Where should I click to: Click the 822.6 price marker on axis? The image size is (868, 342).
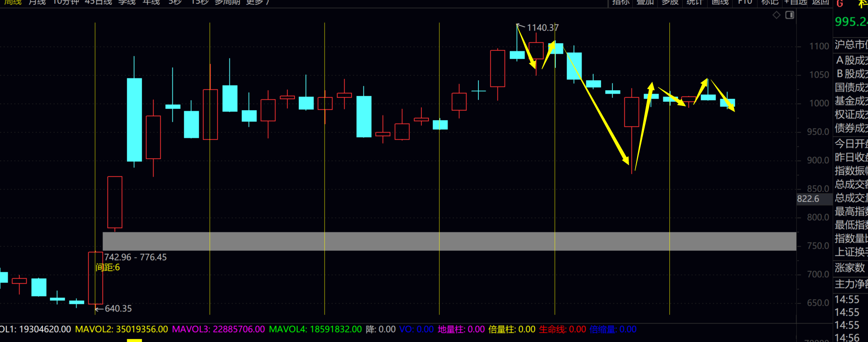[x=808, y=199]
